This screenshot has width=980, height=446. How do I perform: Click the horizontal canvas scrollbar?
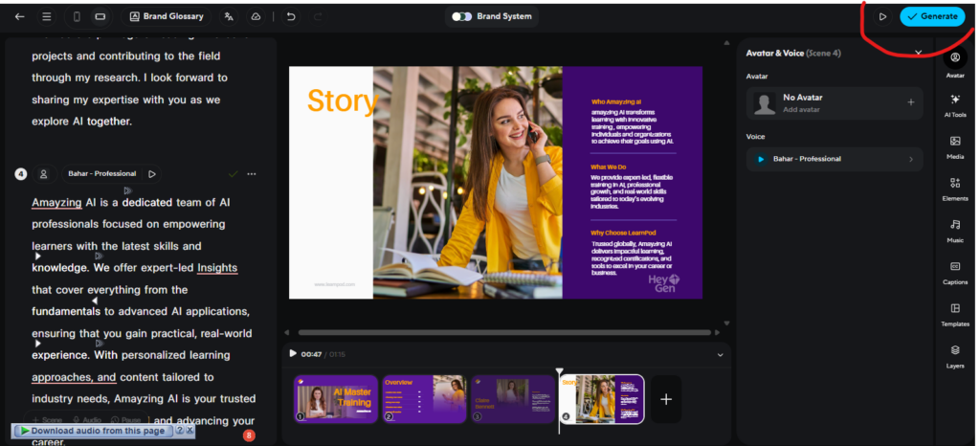(x=504, y=333)
